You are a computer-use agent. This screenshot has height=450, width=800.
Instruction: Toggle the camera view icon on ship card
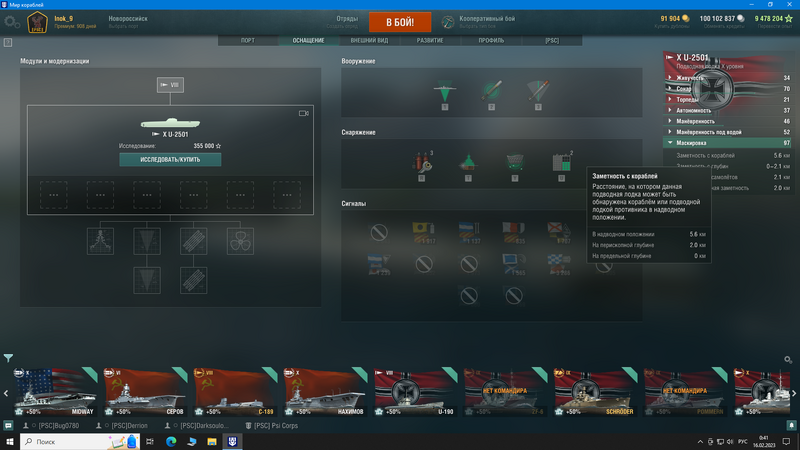pyautogui.click(x=304, y=113)
